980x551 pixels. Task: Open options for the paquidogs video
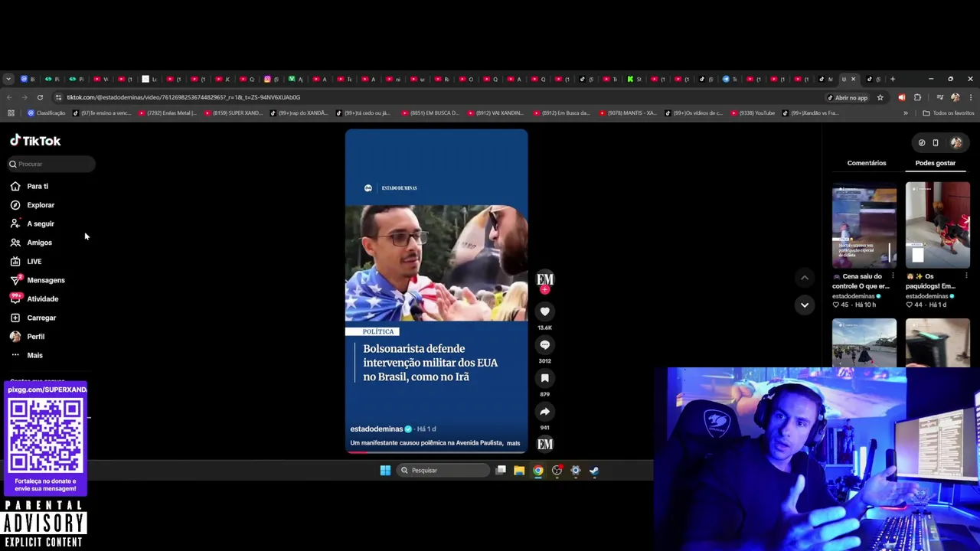[966, 276]
